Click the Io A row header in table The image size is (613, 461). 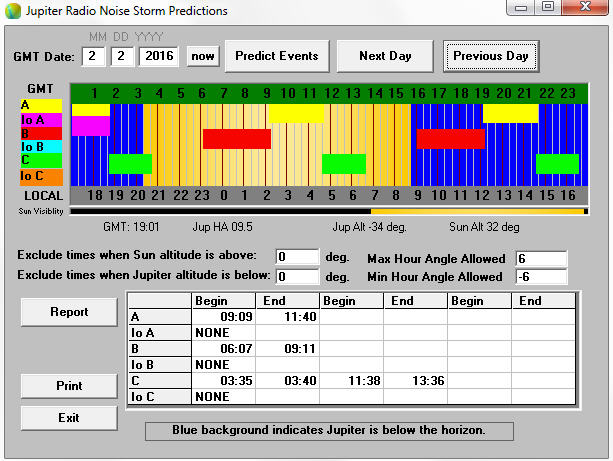point(160,333)
